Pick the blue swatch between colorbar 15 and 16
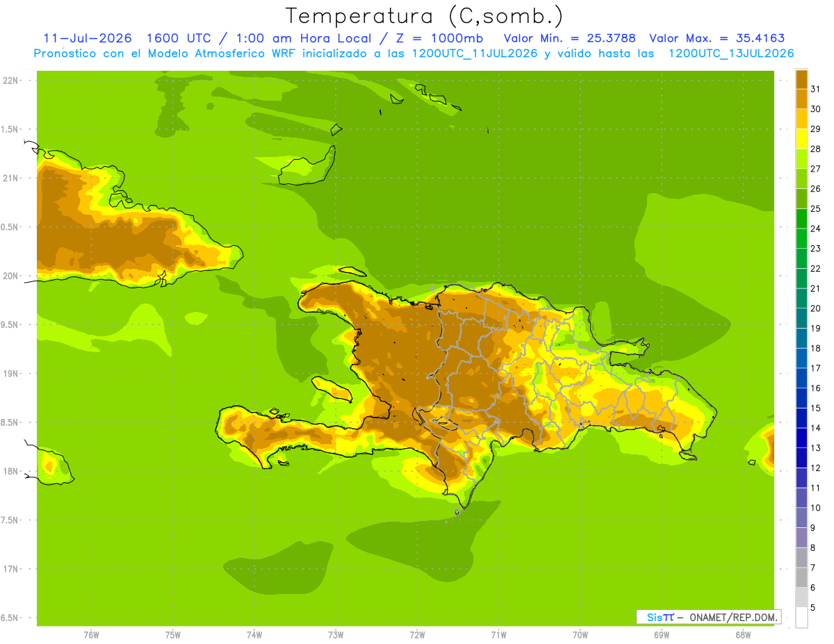Viewport: 834px width, 644px height. coord(802,398)
